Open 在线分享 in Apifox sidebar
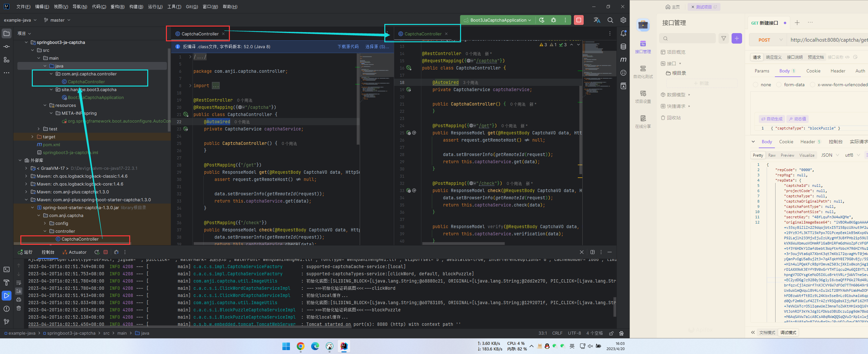This screenshot has width=868, height=354. (x=643, y=121)
